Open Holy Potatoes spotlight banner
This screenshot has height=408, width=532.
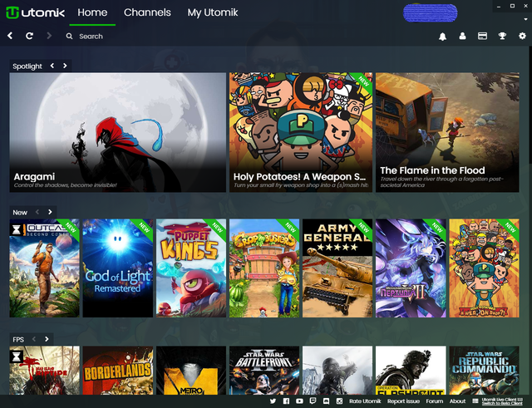click(x=301, y=132)
